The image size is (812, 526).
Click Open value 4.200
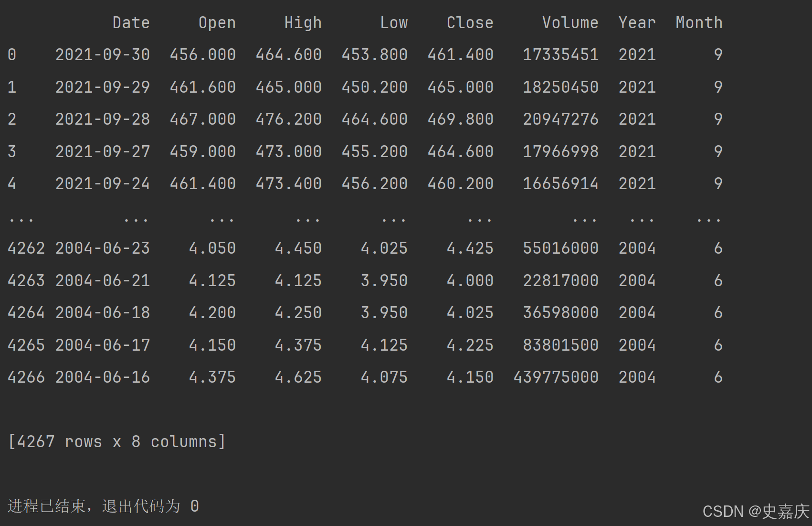212,312
